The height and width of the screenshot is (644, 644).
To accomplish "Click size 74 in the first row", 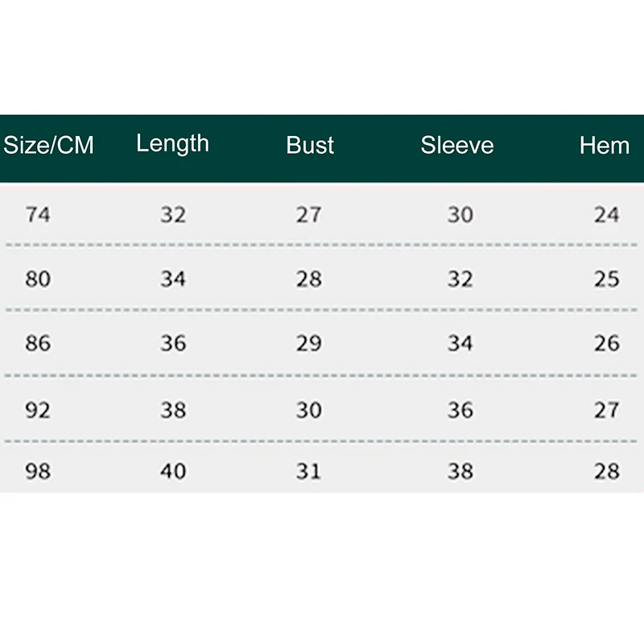I will click(x=38, y=215).
